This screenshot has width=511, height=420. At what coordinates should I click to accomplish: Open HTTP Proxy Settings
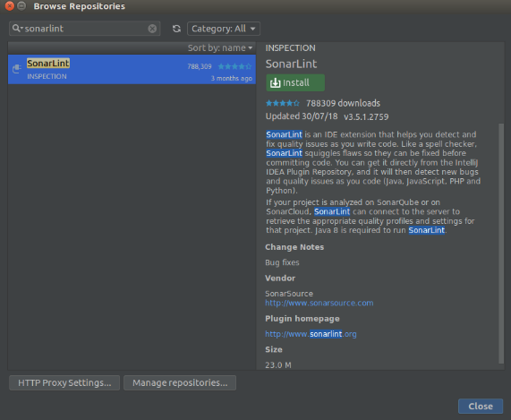(64, 382)
